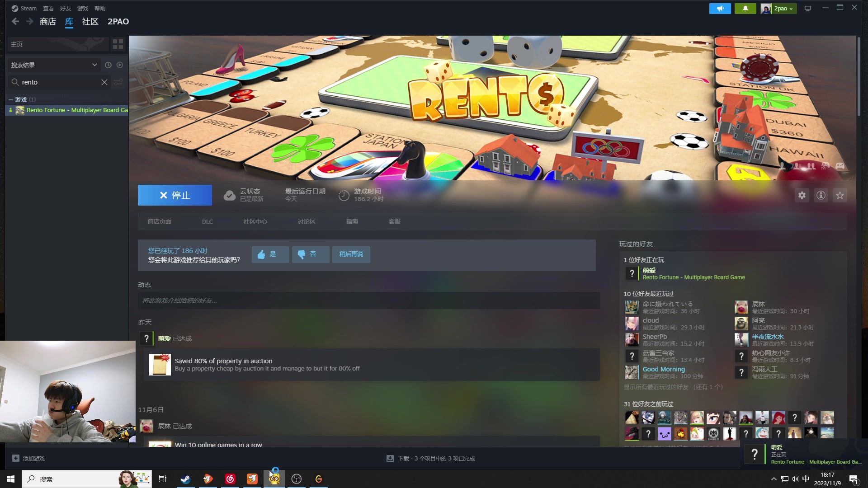Open game settings gear icon

click(x=802, y=195)
